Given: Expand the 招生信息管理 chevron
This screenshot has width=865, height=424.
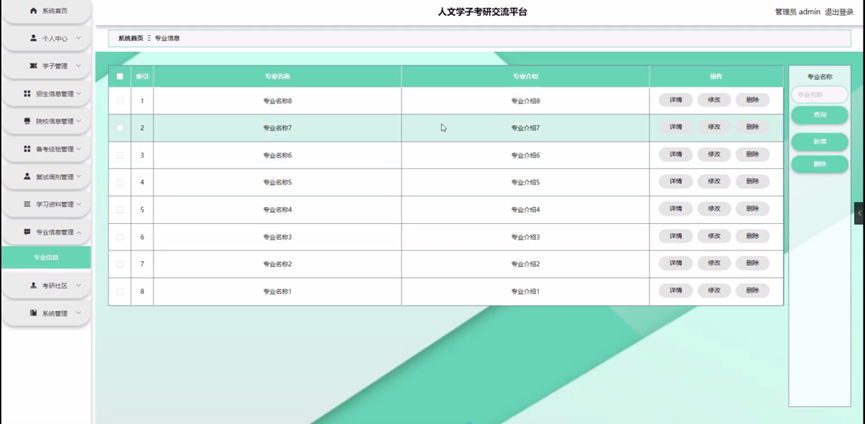Looking at the screenshot, I should click(78, 94).
